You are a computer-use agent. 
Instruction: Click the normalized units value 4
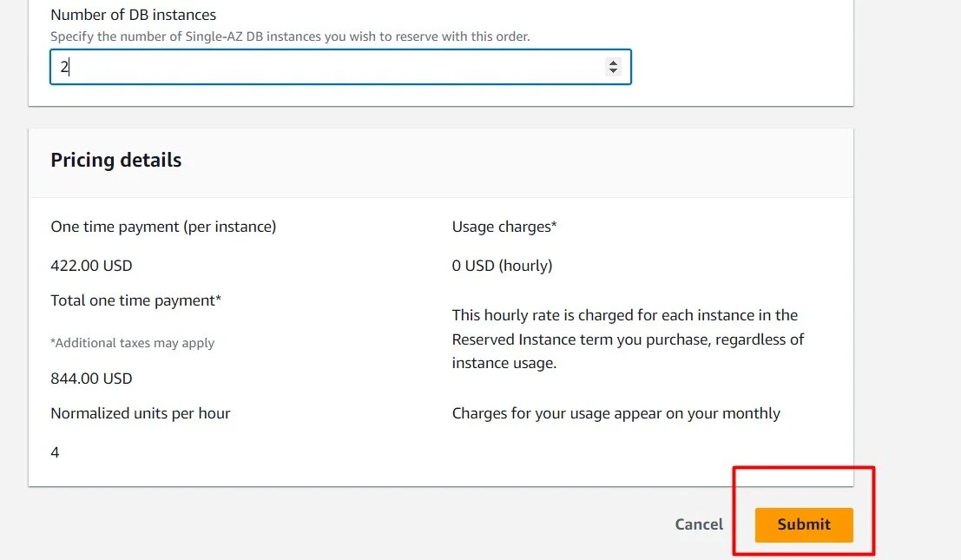[x=54, y=451]
